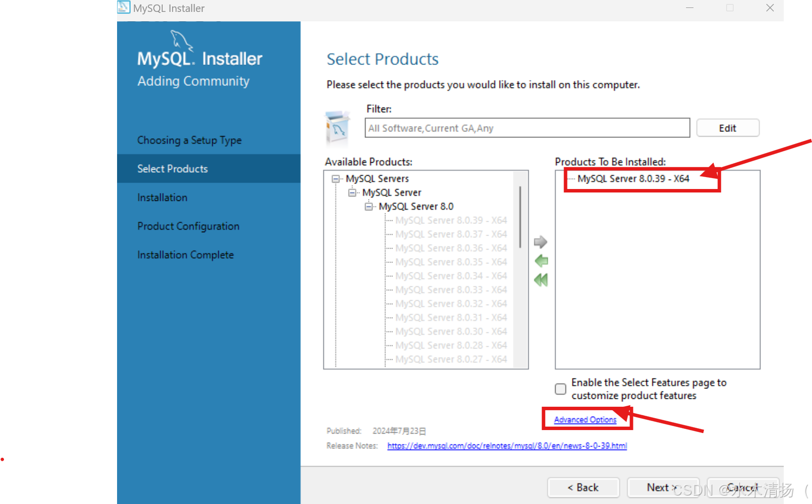Image resolution: width=812 pixels, height=504 pixels.
Task: Click the green remove product left arrow
Action: point(541,261)
